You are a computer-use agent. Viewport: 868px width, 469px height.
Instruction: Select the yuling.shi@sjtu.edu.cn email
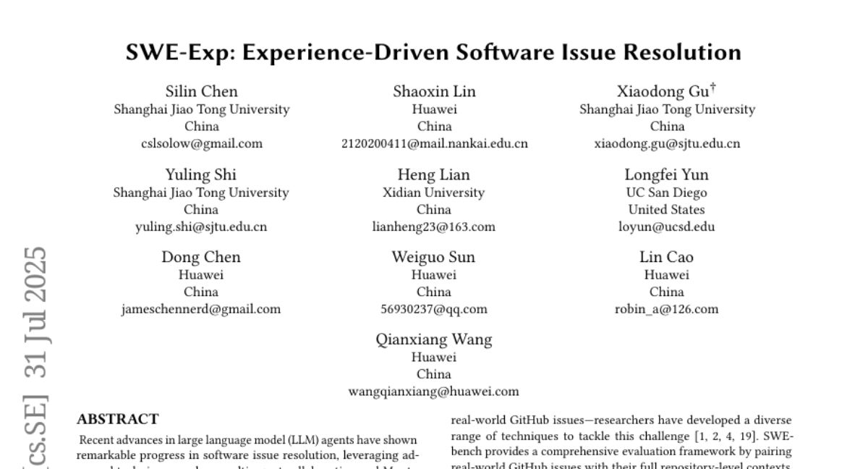click(x=201, y=227)
